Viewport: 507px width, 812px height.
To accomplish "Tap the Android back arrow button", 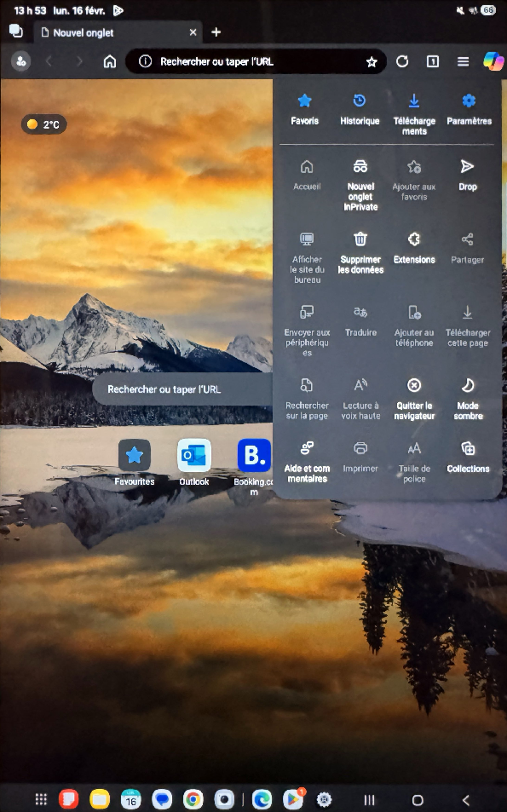I will (465, 800).
